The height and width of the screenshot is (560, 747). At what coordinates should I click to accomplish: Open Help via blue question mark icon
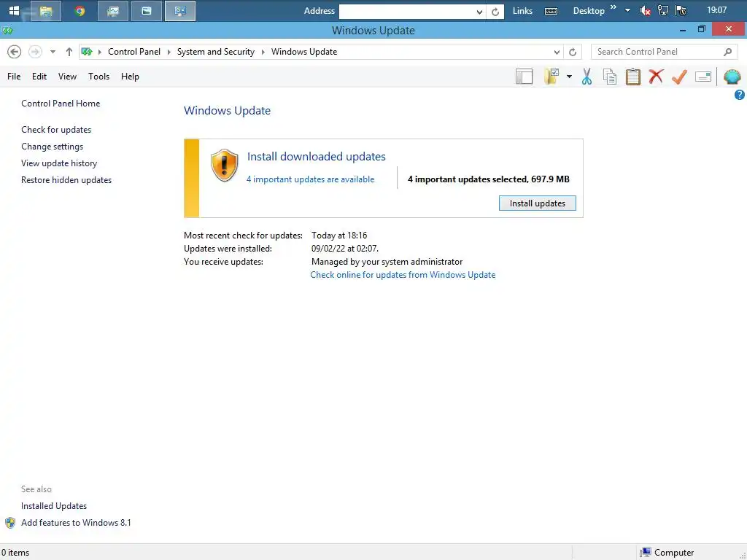(x=740, y=95)
